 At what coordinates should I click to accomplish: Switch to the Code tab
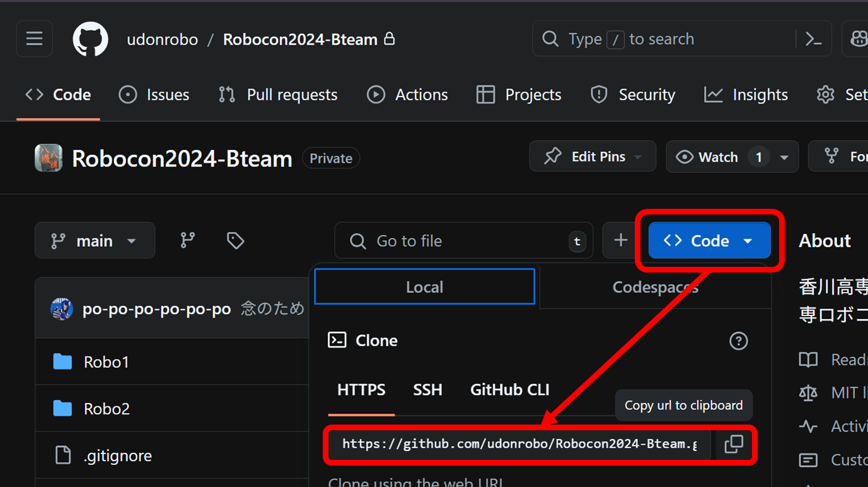click(58, 95)
